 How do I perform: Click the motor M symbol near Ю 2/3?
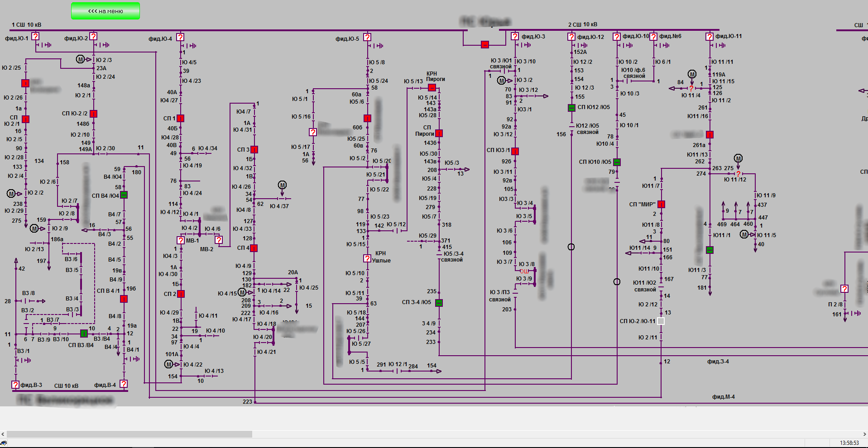[x=81, y=59]
